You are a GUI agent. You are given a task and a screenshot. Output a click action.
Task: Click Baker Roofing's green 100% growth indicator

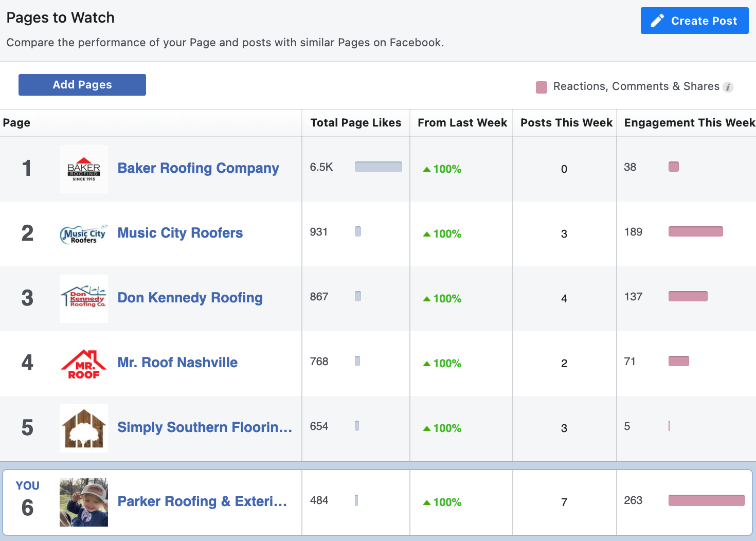pyautogui.click(x=442, y=169)
